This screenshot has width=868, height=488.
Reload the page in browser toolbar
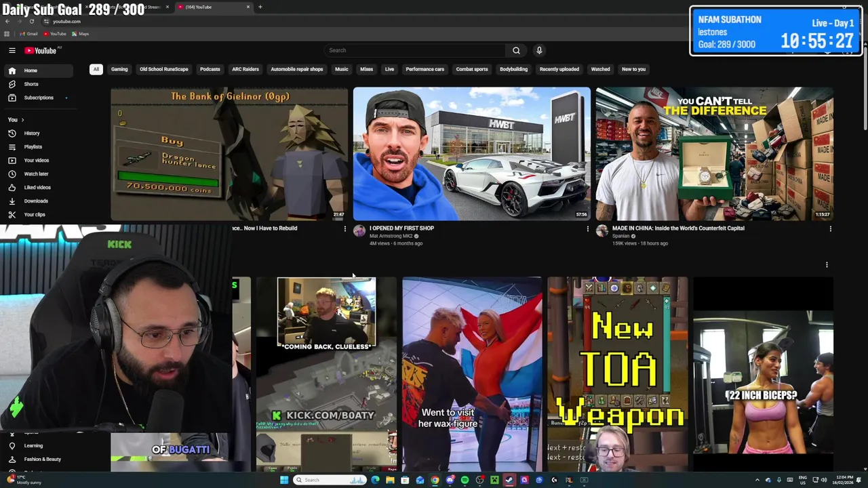click(x=31, y=21)
